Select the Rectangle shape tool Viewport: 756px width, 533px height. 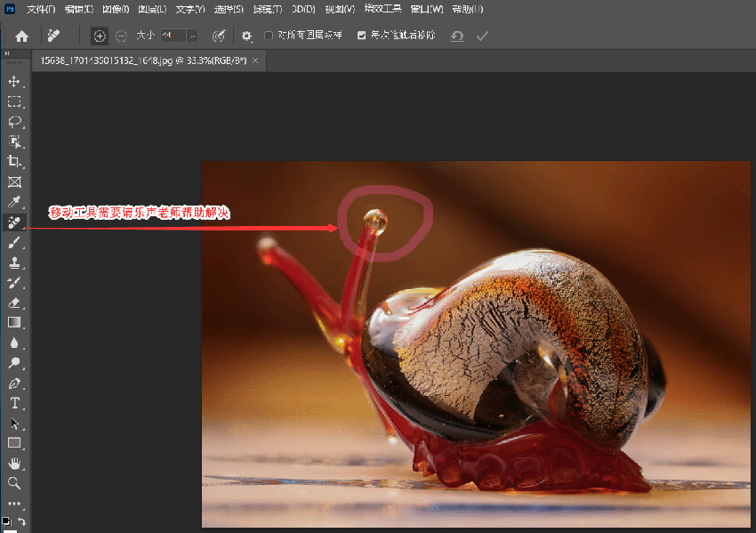14,443
